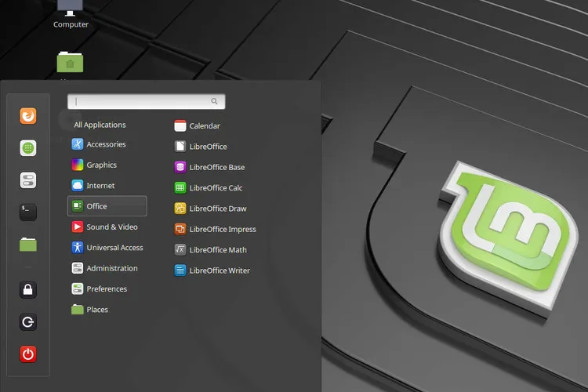588x392 pixels.
Task: Hit the red power Quit button
Action: tap(28, 354)
